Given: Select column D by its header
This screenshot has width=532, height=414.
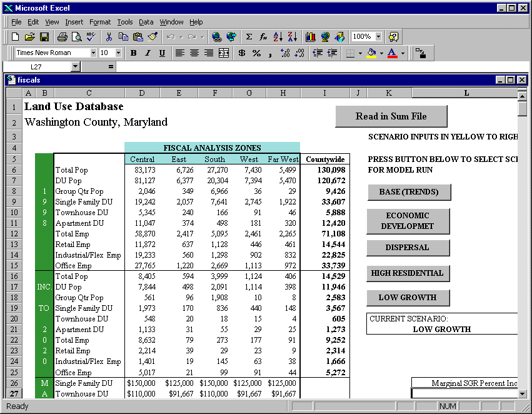Looking at the screenshot, I should 142,93.
